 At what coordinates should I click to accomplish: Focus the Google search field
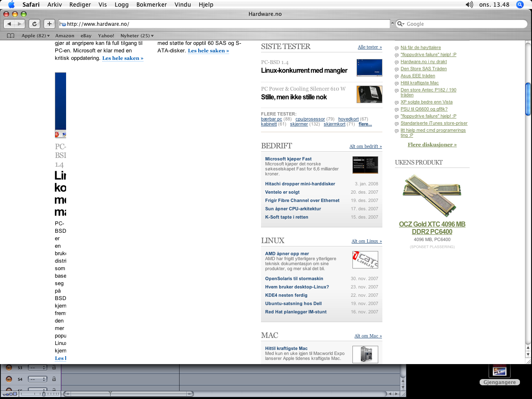point(461,24)
